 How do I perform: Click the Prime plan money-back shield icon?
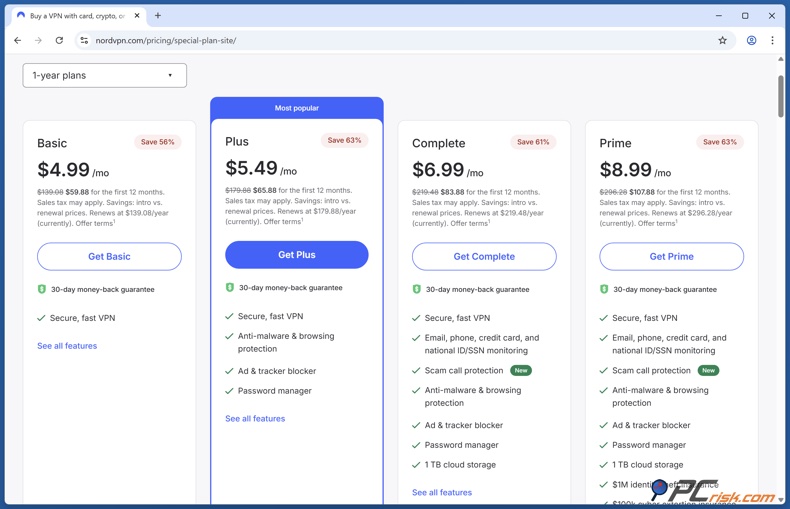tap(604, 289)
